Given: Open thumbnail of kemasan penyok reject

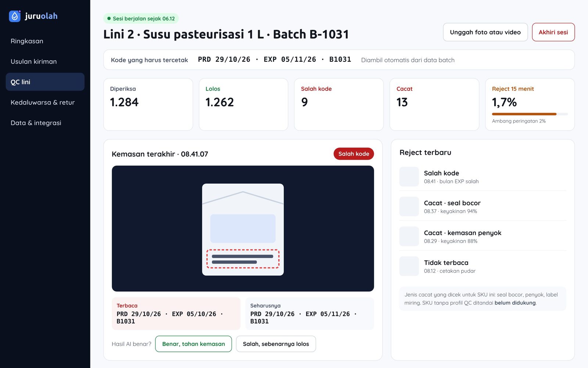Looking at the screenshot, I should pos(409,236).
